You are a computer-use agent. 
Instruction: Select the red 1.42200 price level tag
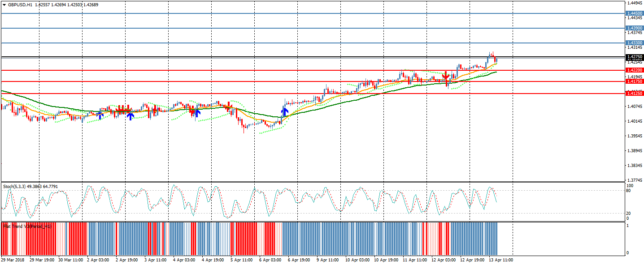(x=635, y=70)
